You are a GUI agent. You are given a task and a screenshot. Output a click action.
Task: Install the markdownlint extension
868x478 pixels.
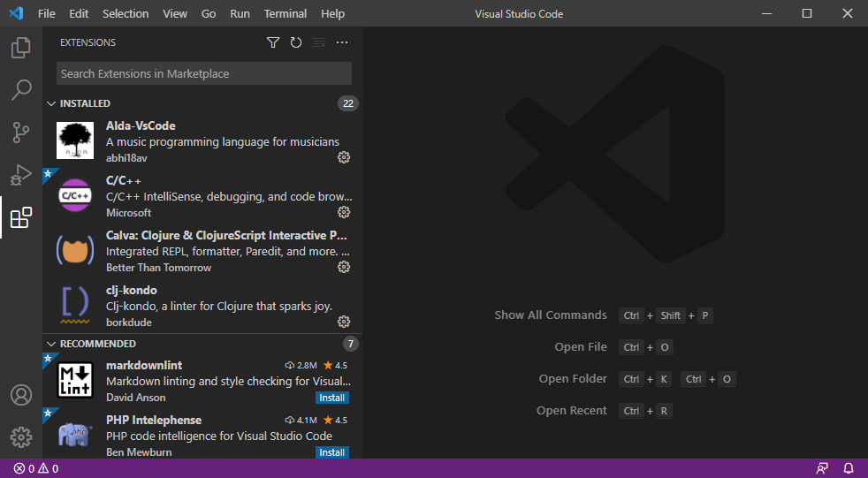(332, 398)
